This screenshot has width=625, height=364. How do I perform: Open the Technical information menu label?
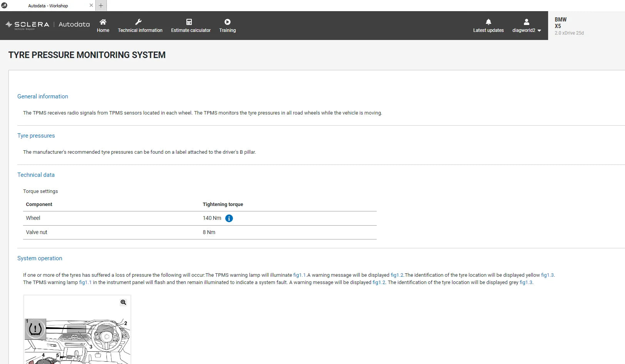(140, 30)
